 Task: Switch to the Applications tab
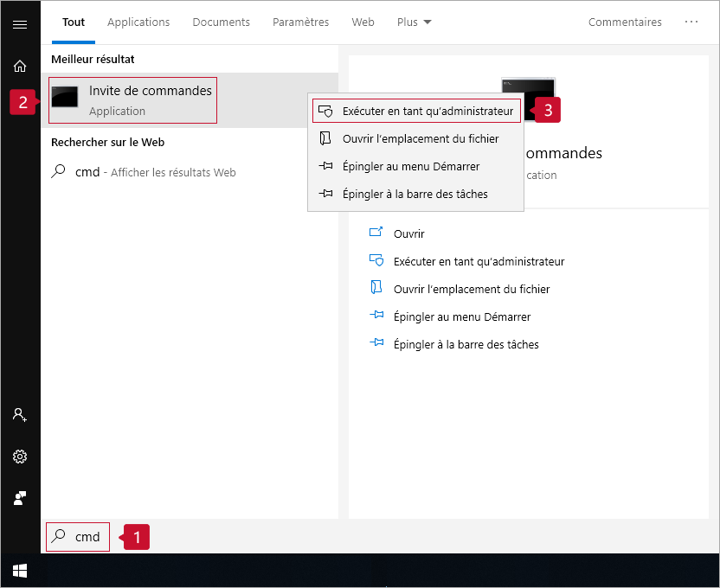click(138, 22)
